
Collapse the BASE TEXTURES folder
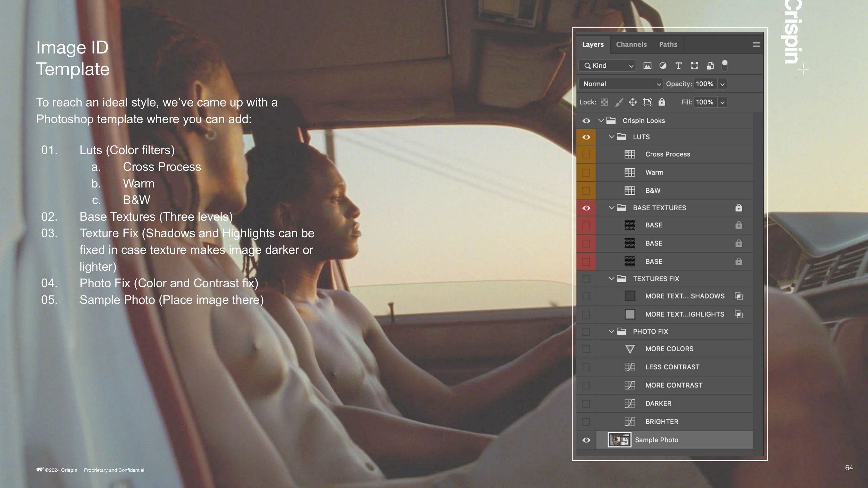point(611,208)
